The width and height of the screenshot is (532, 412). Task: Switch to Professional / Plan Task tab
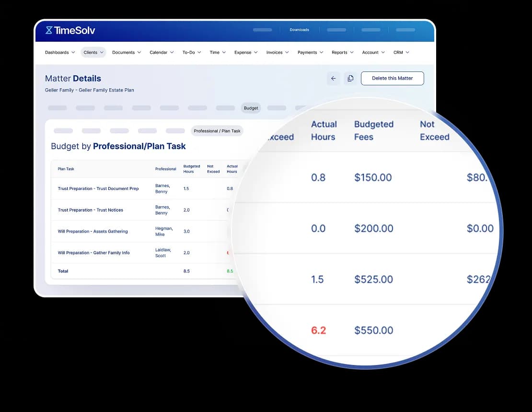(x=217, y=131)
